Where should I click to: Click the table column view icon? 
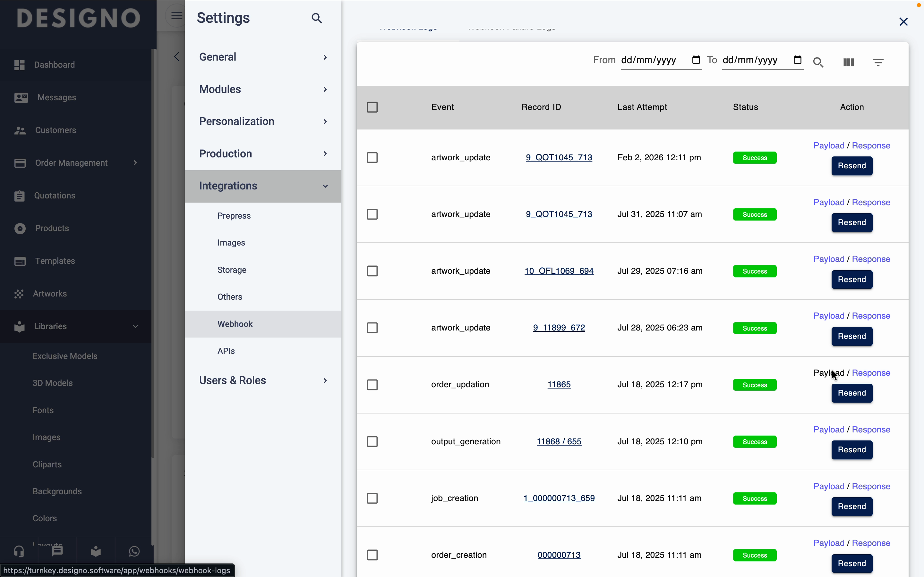(848, 62)
